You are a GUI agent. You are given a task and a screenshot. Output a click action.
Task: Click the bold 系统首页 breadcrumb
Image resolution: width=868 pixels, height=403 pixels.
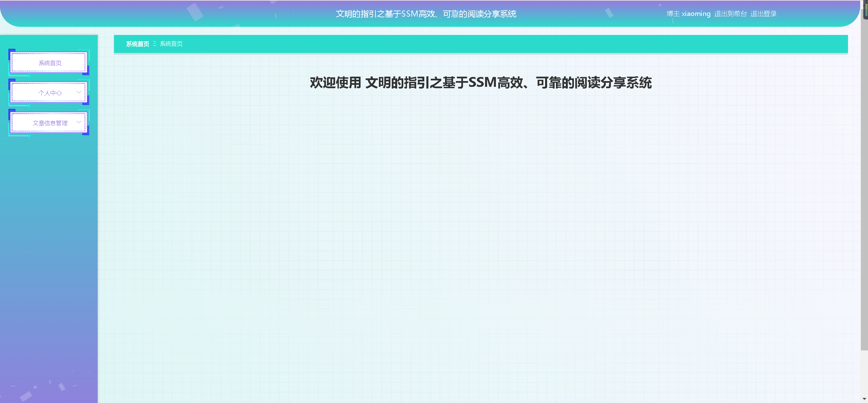coord(137,44)
